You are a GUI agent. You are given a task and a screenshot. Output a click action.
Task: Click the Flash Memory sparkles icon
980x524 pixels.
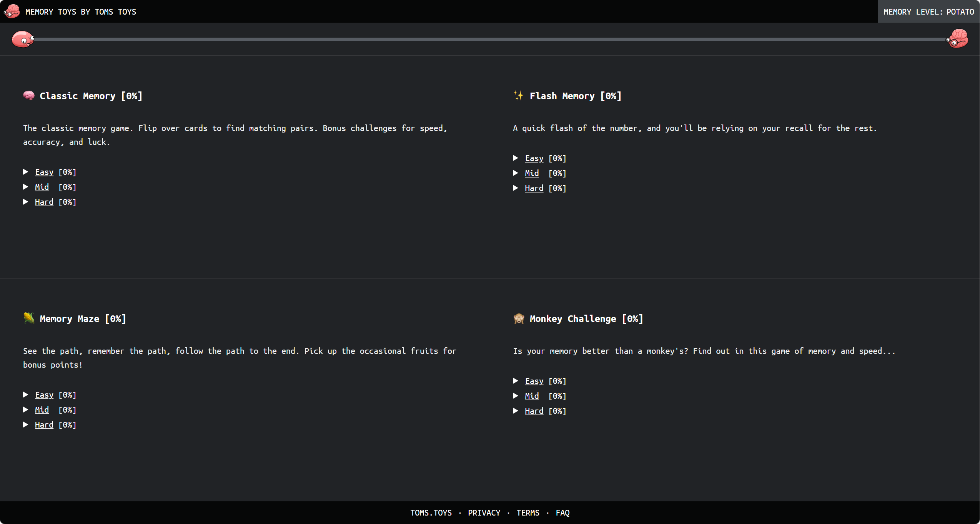coord(519,96)
